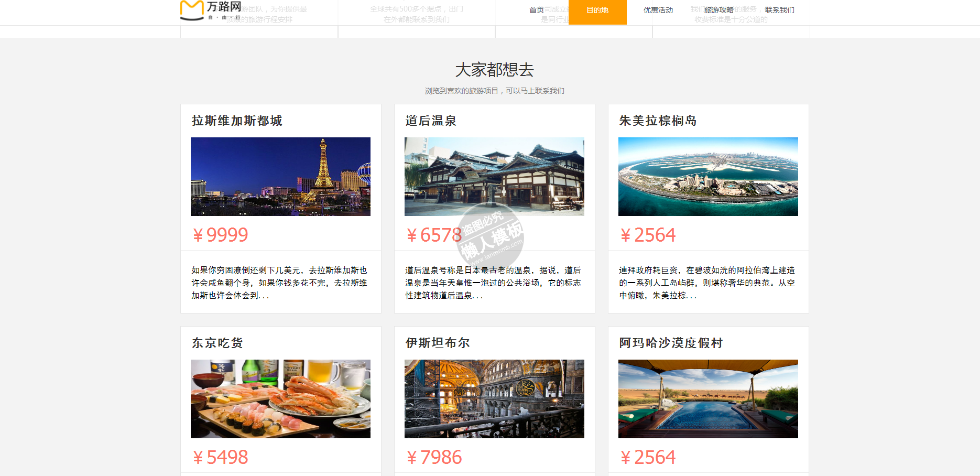View the 道后温泉 bathhouse photo
The image size is (980, 476).
494,177
